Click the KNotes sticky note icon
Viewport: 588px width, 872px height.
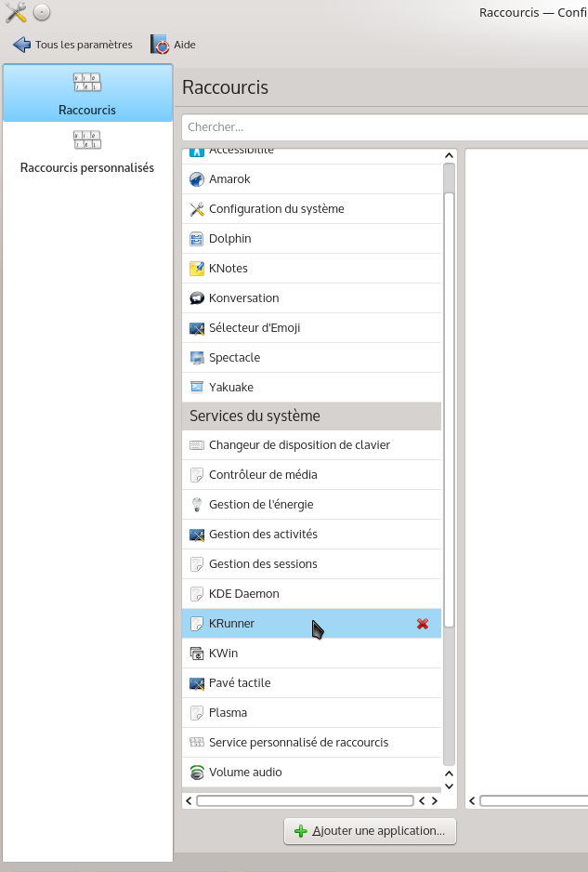point(197,269)
